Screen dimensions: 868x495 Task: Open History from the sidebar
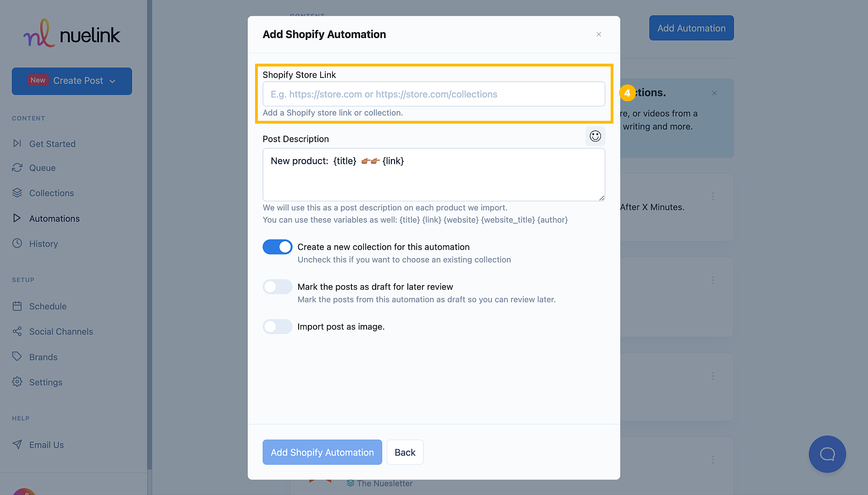point(44,244)
